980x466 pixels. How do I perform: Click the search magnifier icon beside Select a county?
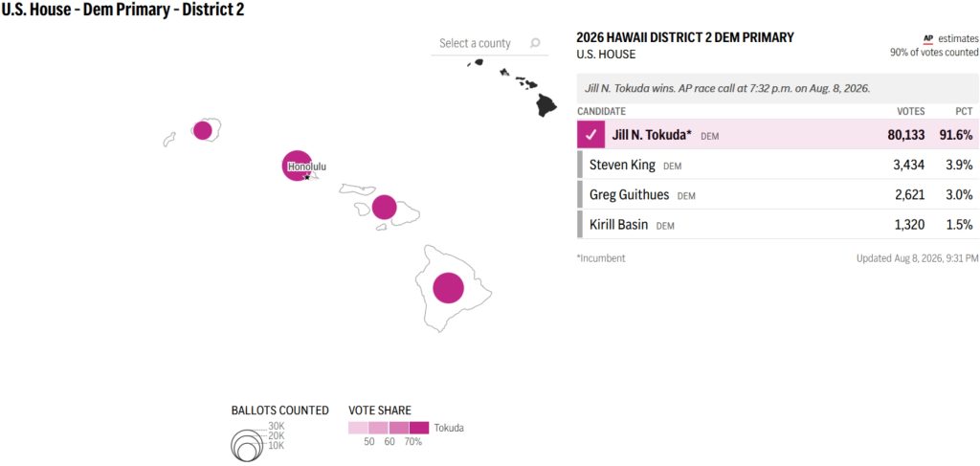coord(535,43)
